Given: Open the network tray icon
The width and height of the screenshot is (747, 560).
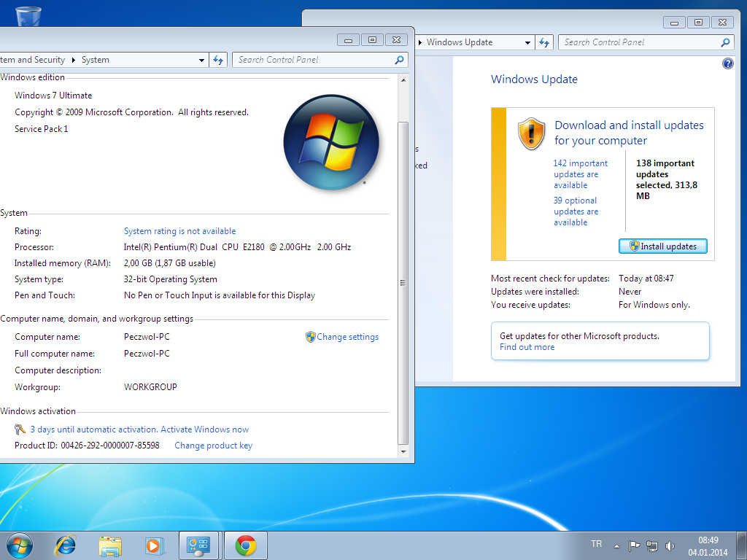Looking at the screenshot, I should [x=651, y=545].
